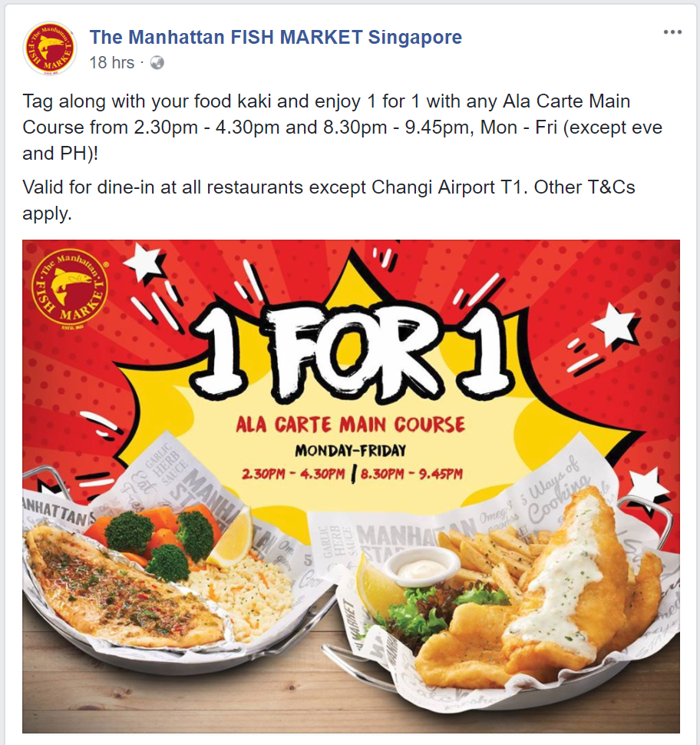The width and height of the screenshot is (700, 745).
Task: Click the white star near the banner logo
Action: pos(144,262)
